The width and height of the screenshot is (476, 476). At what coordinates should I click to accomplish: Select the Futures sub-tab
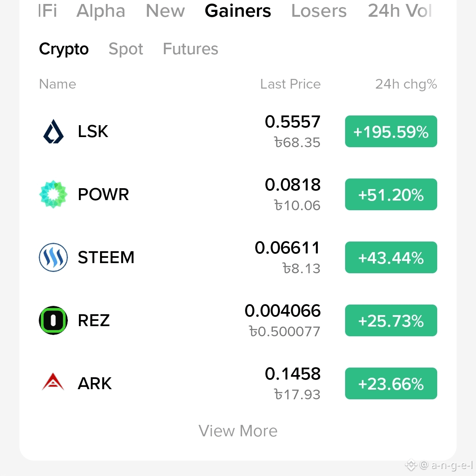coord(190,48)
